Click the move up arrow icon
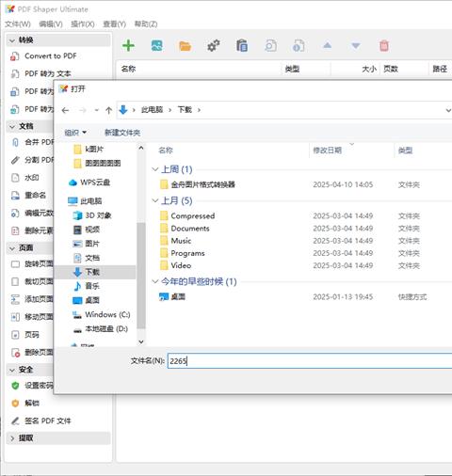The image size is (452, 476). 327,46
